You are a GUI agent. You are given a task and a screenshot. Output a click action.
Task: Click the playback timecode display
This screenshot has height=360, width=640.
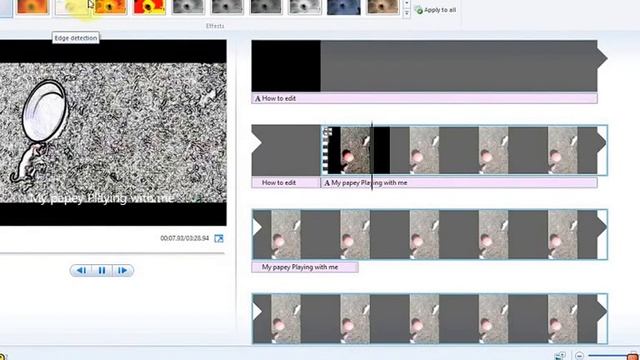coord(184,238)
